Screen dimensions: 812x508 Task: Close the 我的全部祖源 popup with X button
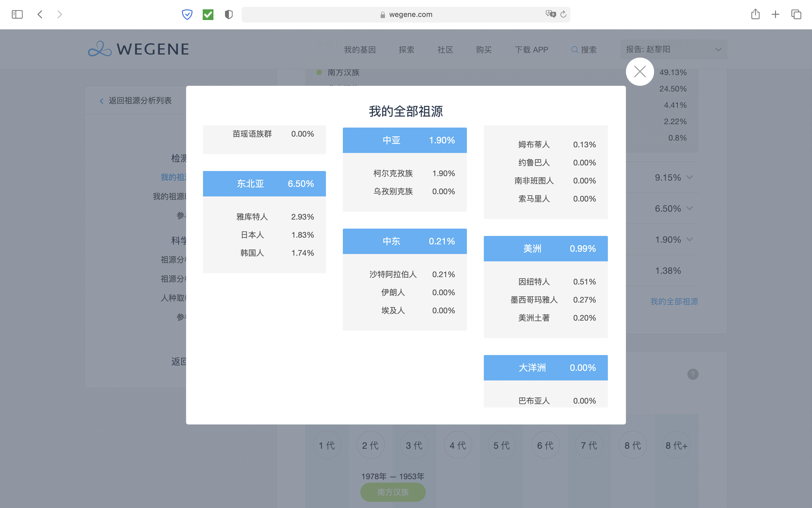click(x=639, y=72)
